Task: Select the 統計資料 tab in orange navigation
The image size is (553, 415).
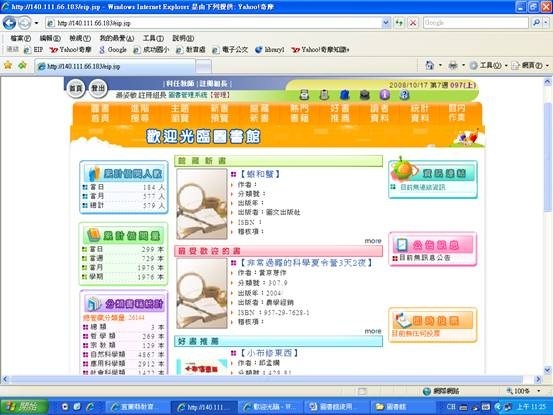Action: pos(420,113)
